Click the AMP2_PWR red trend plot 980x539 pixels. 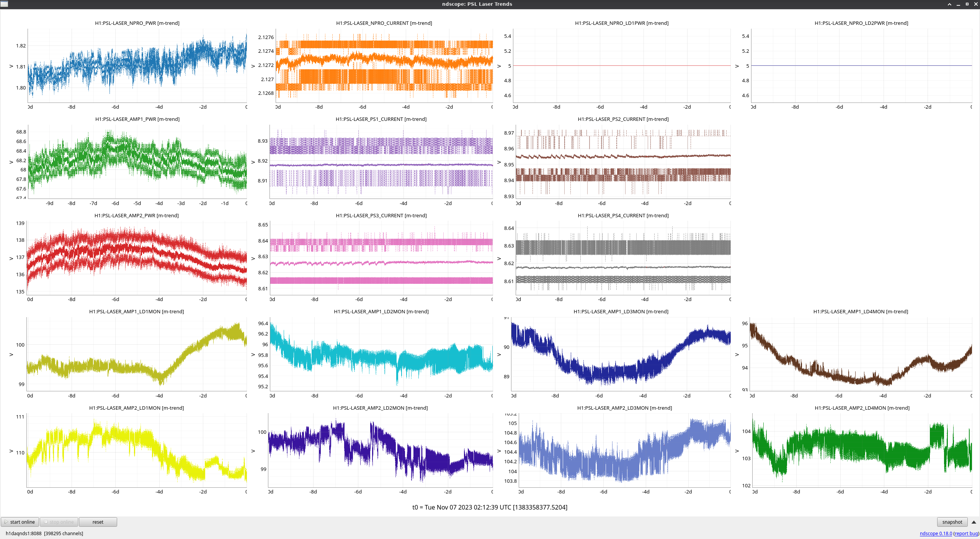click(x=137, y=257)
